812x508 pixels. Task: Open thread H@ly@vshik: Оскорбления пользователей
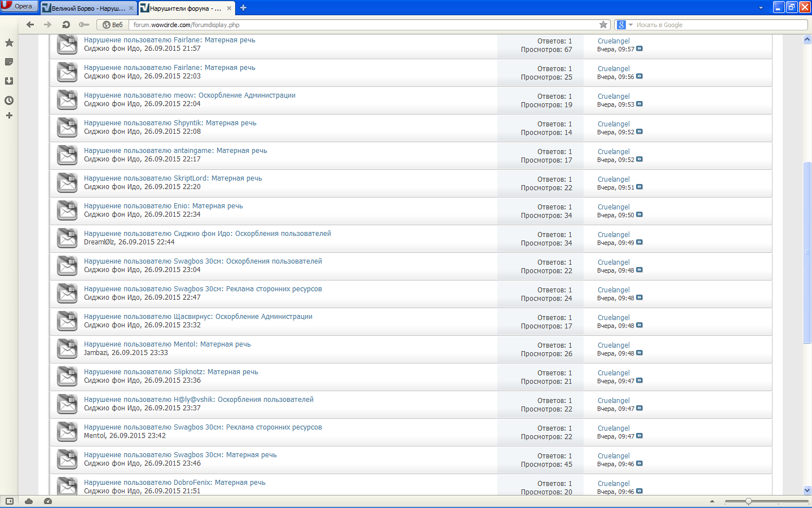point(198,400)
